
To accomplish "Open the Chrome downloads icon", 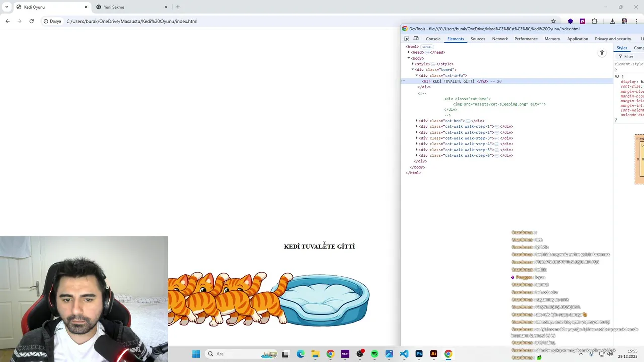I will click(612, 21).
